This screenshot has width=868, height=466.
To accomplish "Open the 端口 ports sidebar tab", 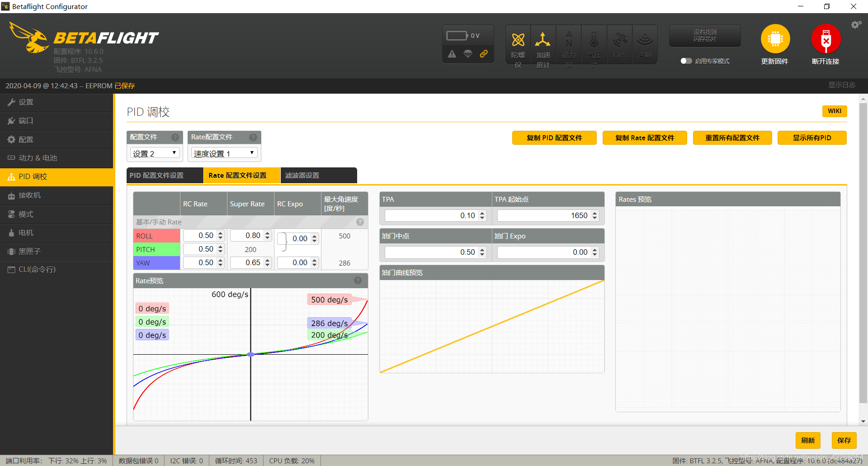I will 57,121.
